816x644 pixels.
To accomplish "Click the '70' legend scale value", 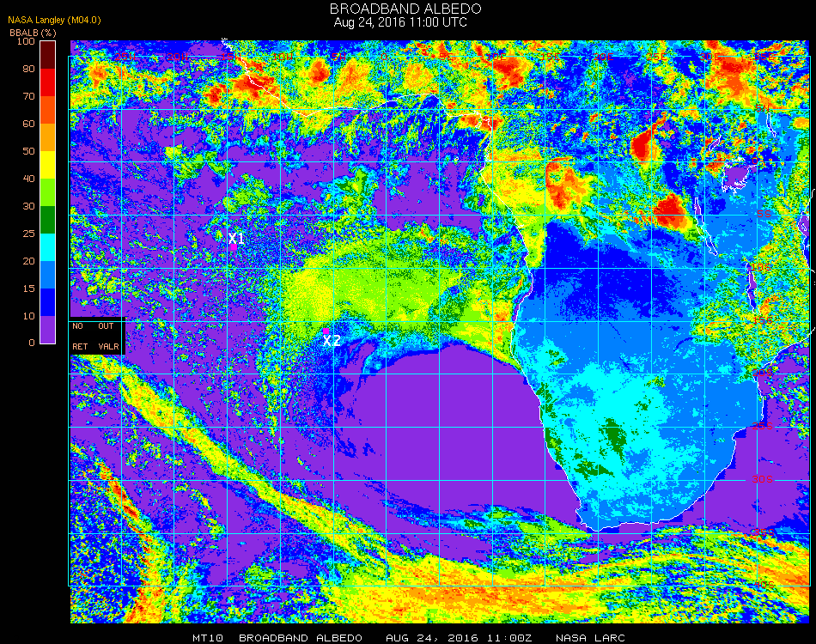I will pyautogui.click(x=28, y=96).
